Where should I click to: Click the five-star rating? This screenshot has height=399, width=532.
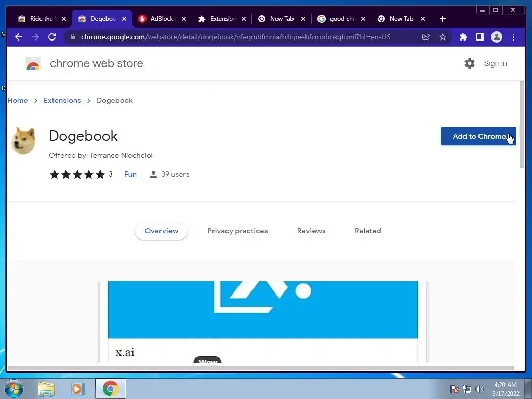(77, 175)
